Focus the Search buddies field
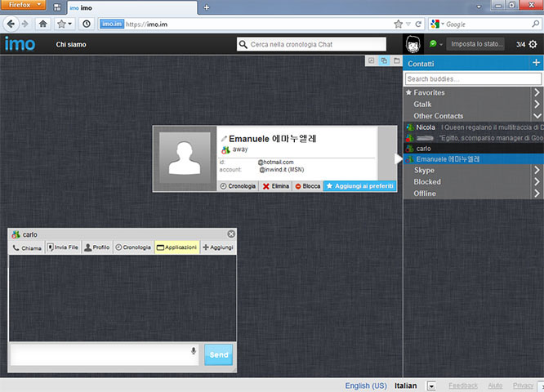This screenshot has height=392, width=544. (x=473, y=79)
